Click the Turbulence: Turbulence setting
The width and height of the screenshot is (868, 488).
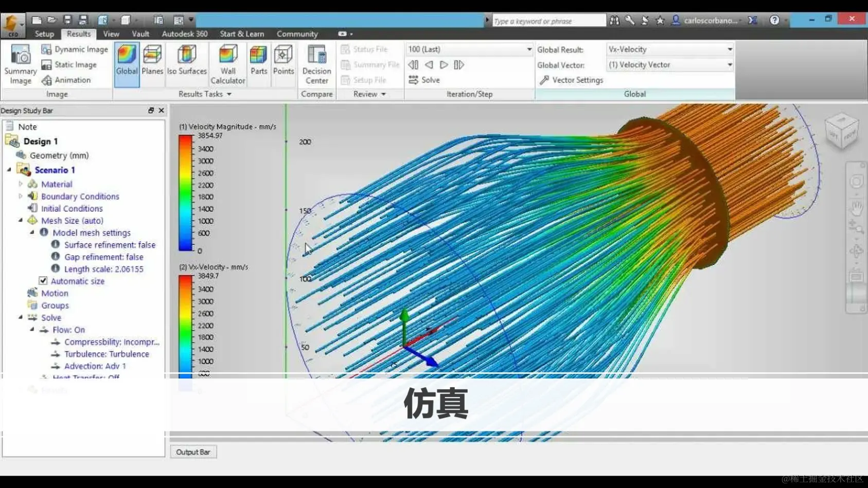point(107,354)
